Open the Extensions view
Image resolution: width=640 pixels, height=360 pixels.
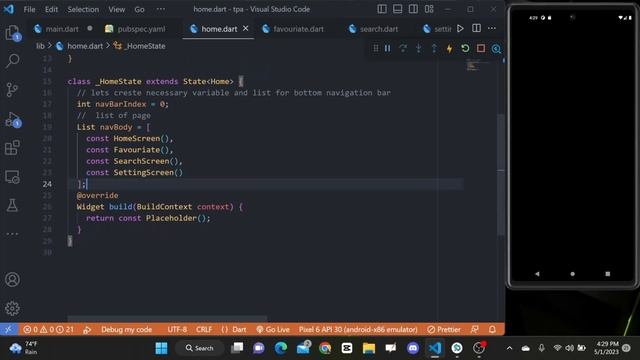(x=12, y=148)
